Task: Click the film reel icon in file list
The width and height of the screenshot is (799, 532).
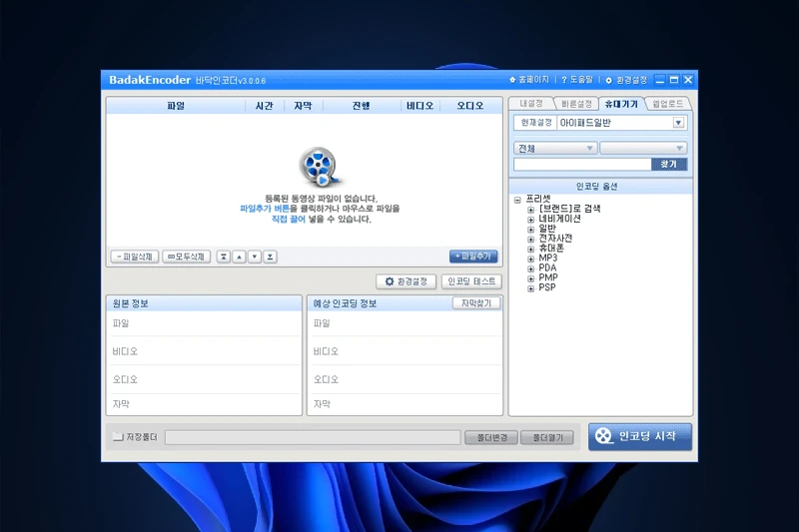Action: click(320, 167)
